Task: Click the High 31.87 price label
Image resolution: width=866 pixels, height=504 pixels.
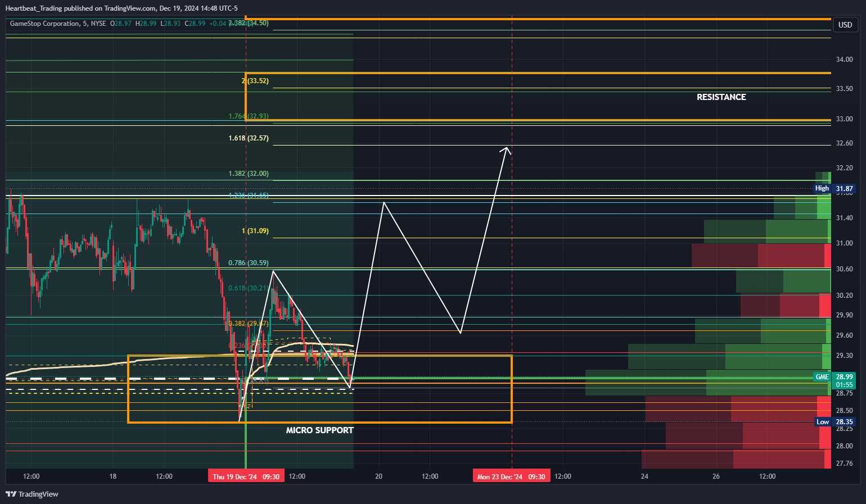Action: click(835, 189)
